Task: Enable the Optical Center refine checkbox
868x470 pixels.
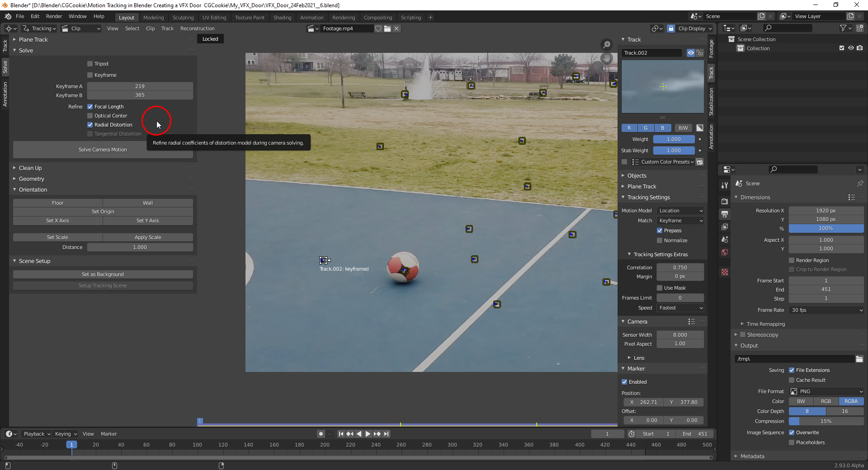Action: pyautogui.click(x=90, y=116)
